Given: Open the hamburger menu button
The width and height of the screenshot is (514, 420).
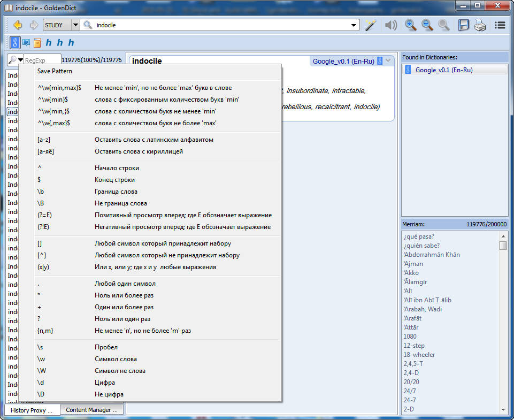Looking at the screenshot, I should click(x=500, y=25).
